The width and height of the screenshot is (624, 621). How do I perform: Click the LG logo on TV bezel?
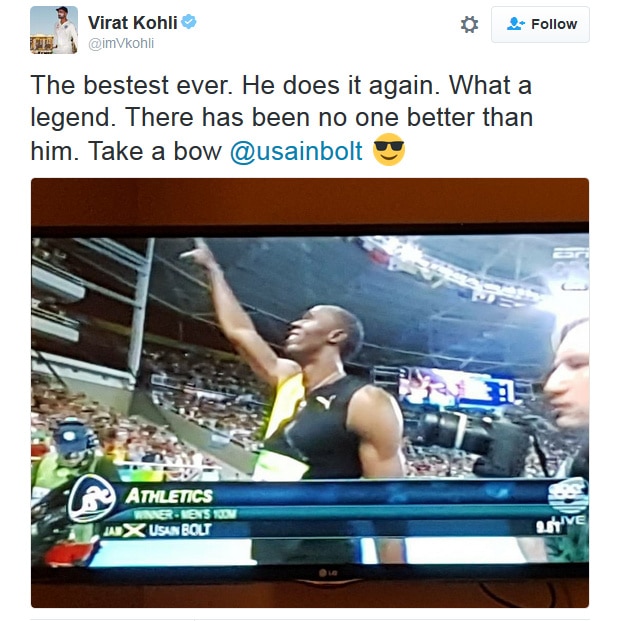pyautogui.click(x=328, y=573)
